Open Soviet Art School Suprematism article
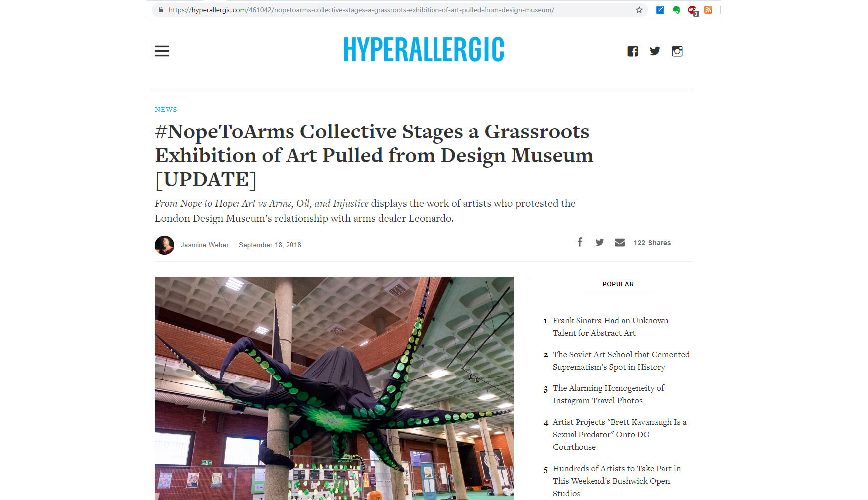The width and height of the screenshot is (868, 500). (621, 361)
